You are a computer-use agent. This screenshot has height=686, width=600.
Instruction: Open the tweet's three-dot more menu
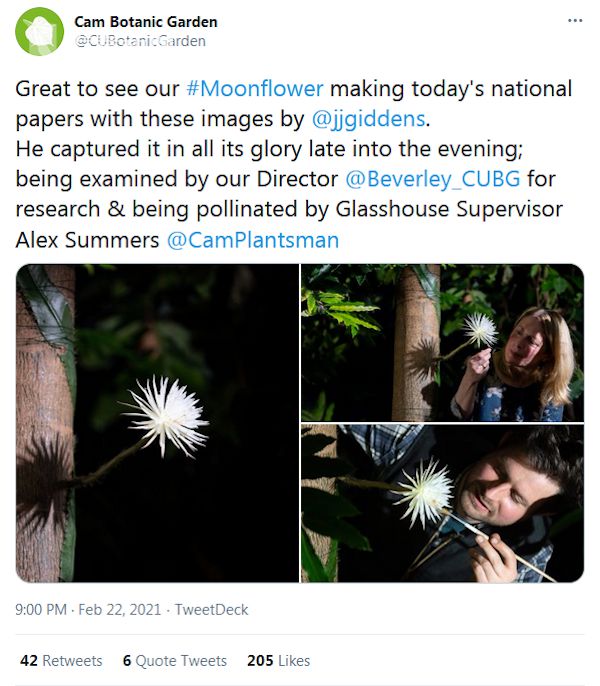coord(574,20)
